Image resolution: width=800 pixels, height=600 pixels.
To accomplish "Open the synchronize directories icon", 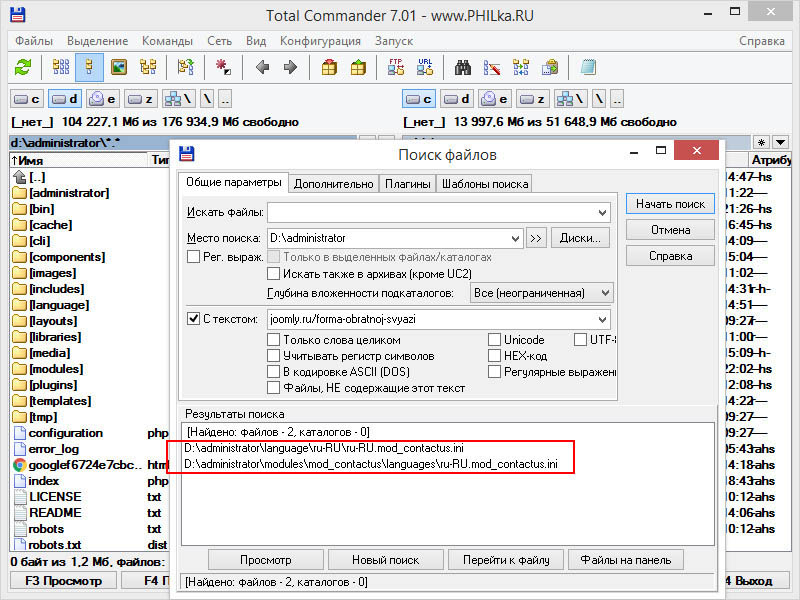I will [x=521, y=67].
